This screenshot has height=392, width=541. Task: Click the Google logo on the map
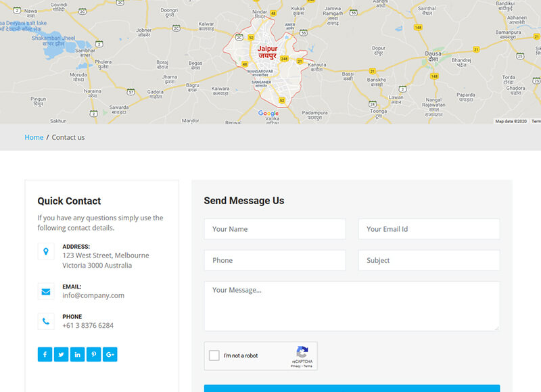(x=268, y=114)
